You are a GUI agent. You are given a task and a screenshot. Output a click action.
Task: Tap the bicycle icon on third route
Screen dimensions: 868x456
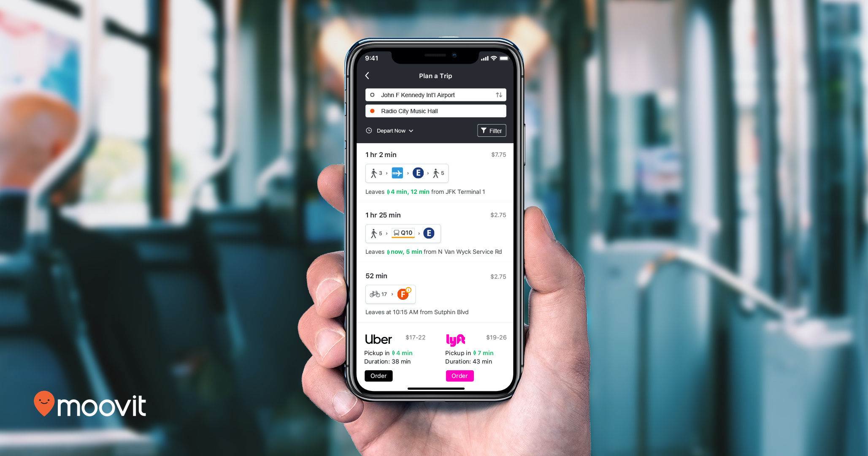tap(374, 294)
